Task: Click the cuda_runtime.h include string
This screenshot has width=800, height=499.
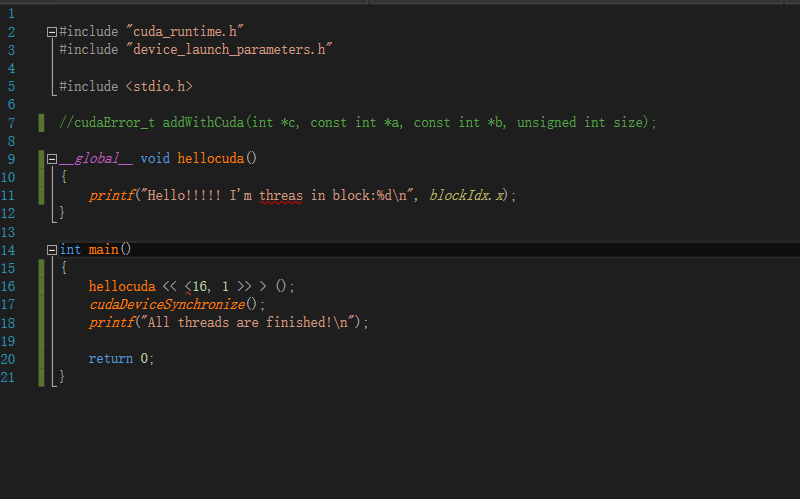Action: [185, 32]
